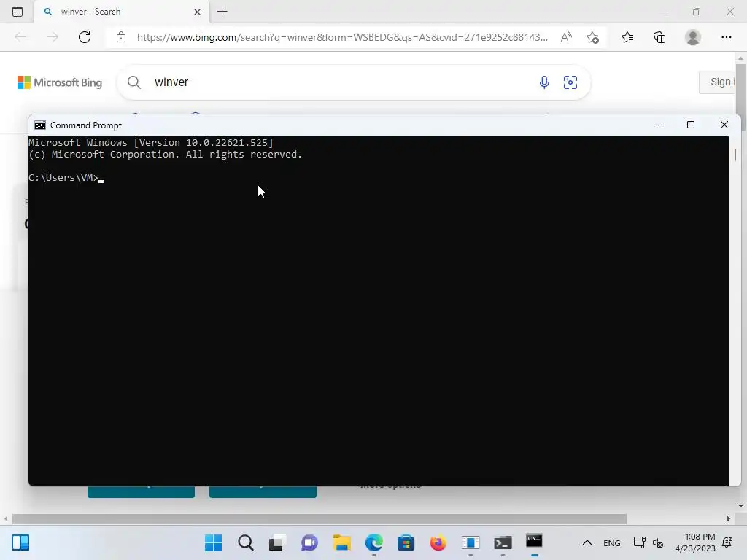Click the page scroll-left arrow
747x560 pixels.
pos(6,518)
